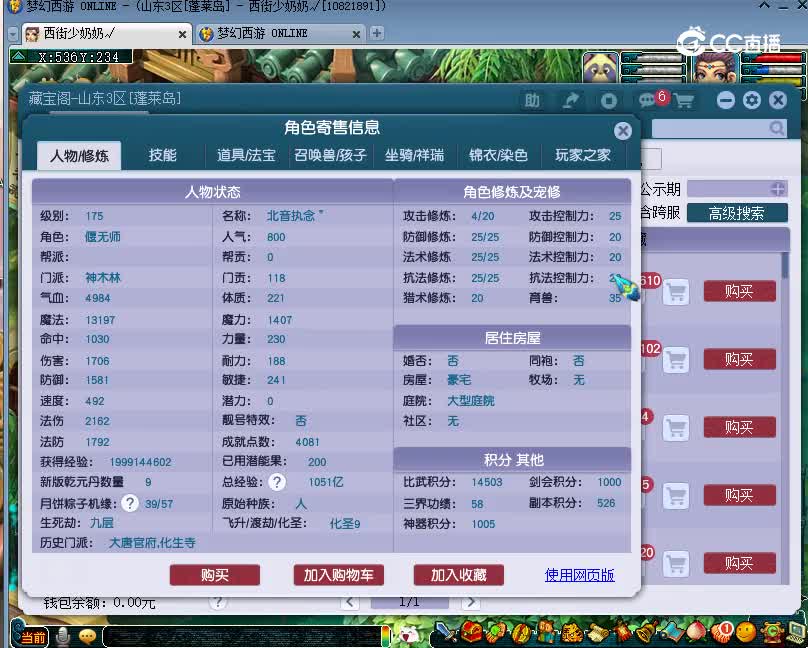Switch to 人物/修炼 tab

click(x=79, y=156)
